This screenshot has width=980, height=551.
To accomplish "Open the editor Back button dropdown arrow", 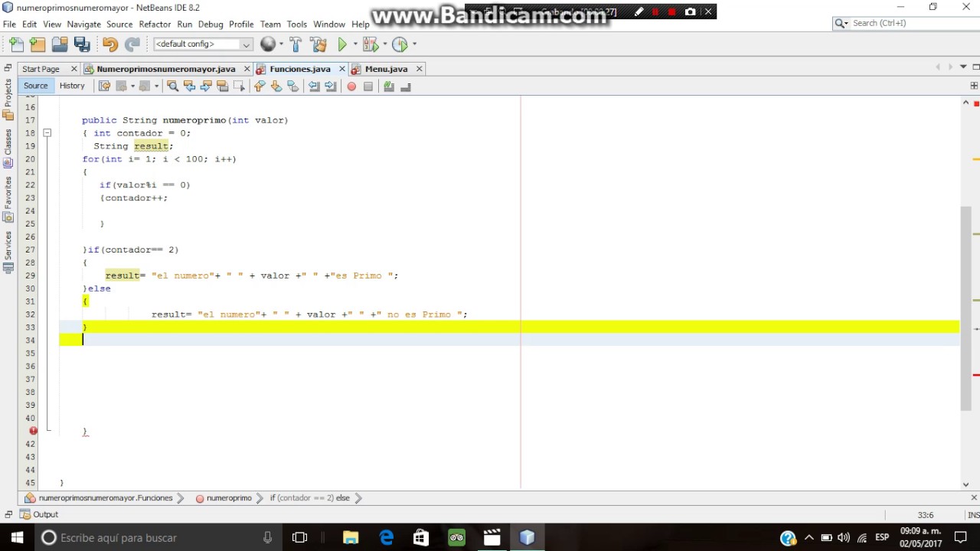I will click(132, 86).
